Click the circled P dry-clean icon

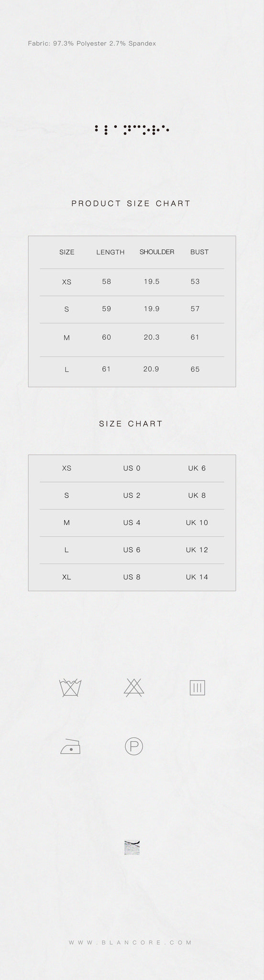[x=134, y=746]
